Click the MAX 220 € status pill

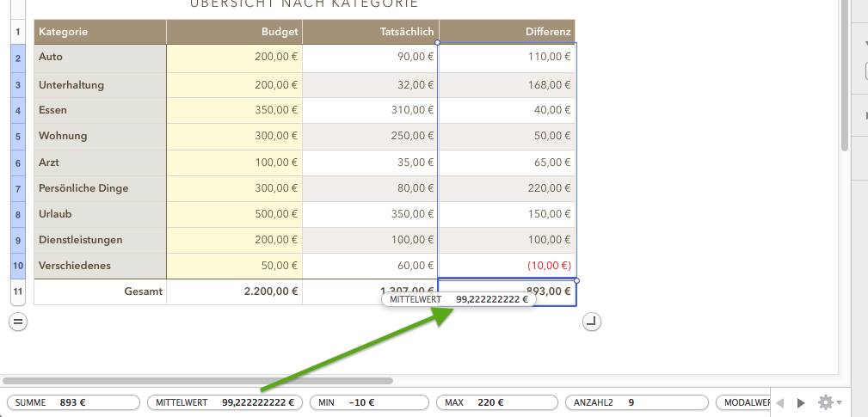pyautogui.click(x=497, y=402)
